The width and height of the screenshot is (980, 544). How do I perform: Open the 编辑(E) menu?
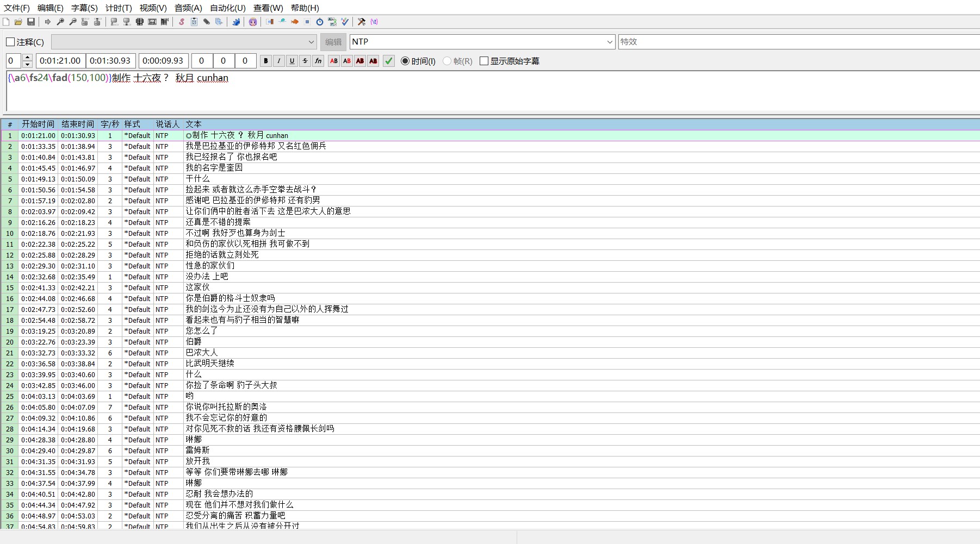[x=51, y=8]
